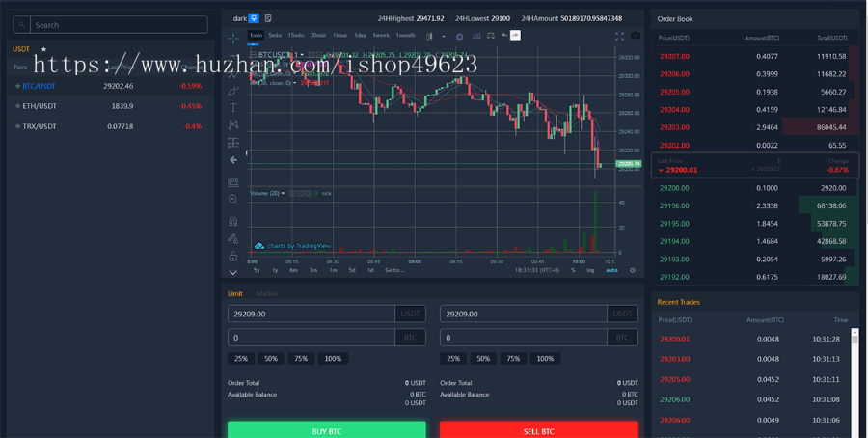Open chart style dropdown arrow
The width and height of the screenshot is (868, 438).
443,37
